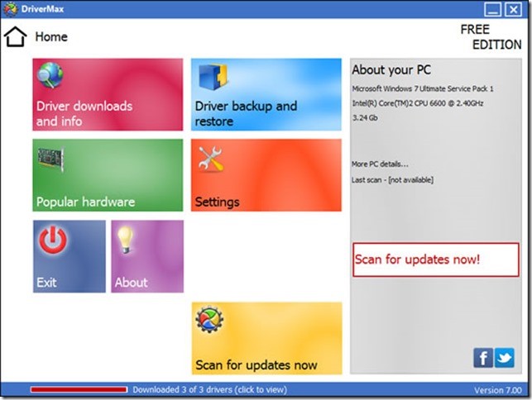This screenshot has height=400, width=532.
Task: Click 'Last scan - [not available]' text
Action: point(392,179)
